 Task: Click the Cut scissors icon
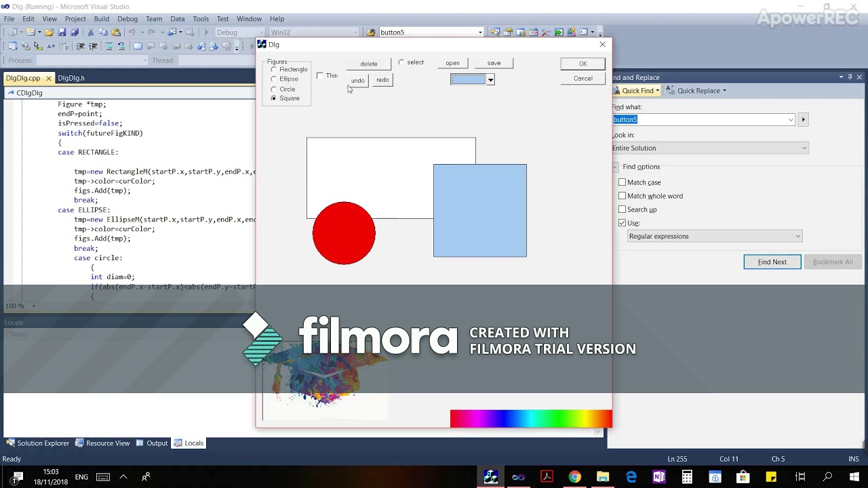tap(90, 32)
